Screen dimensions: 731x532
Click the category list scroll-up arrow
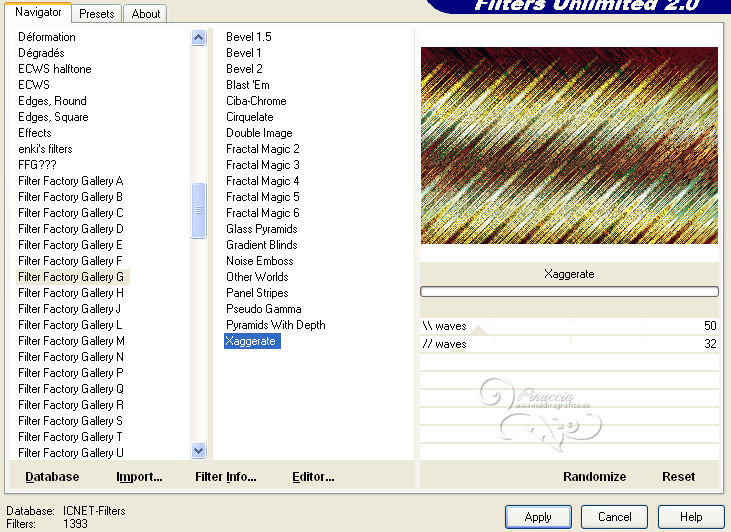tap(199, 37)
